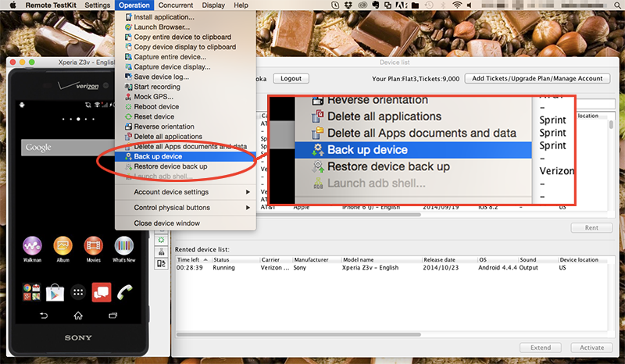Click the Adobe menu bar icon

[401, 5]
